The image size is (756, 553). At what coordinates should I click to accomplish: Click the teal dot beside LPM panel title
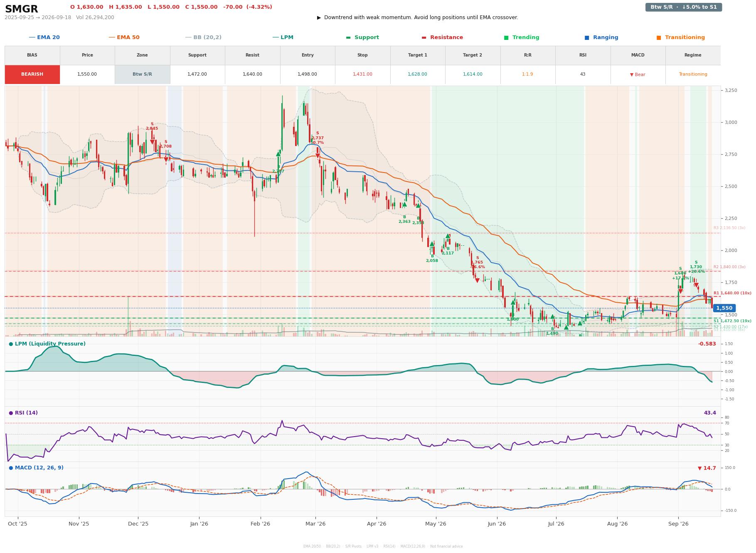(x=11, y=344)
